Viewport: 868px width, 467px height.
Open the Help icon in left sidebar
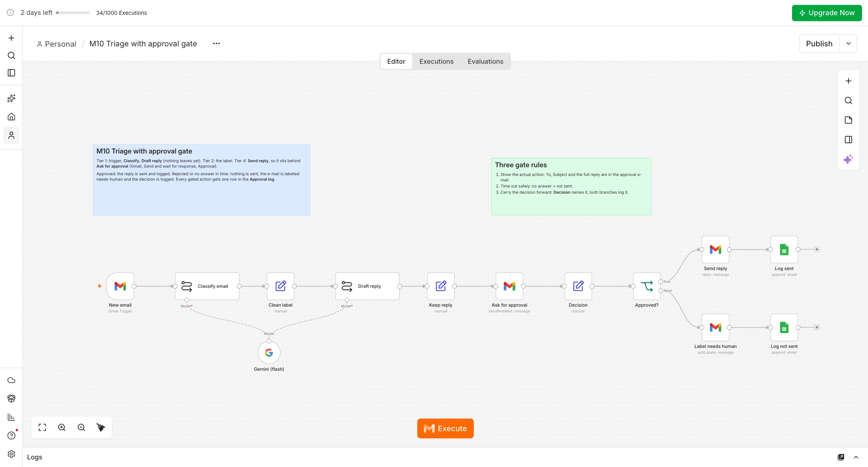click(x=11, y=436)
